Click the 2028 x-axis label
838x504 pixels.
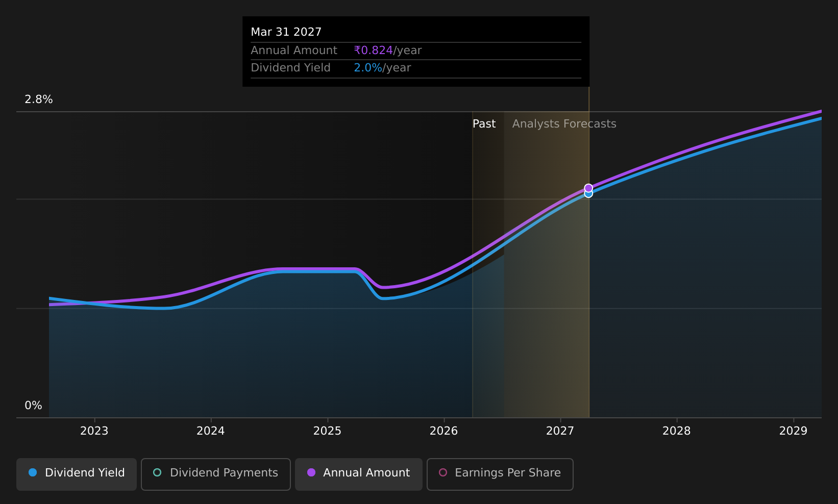[x=677, y=431]
